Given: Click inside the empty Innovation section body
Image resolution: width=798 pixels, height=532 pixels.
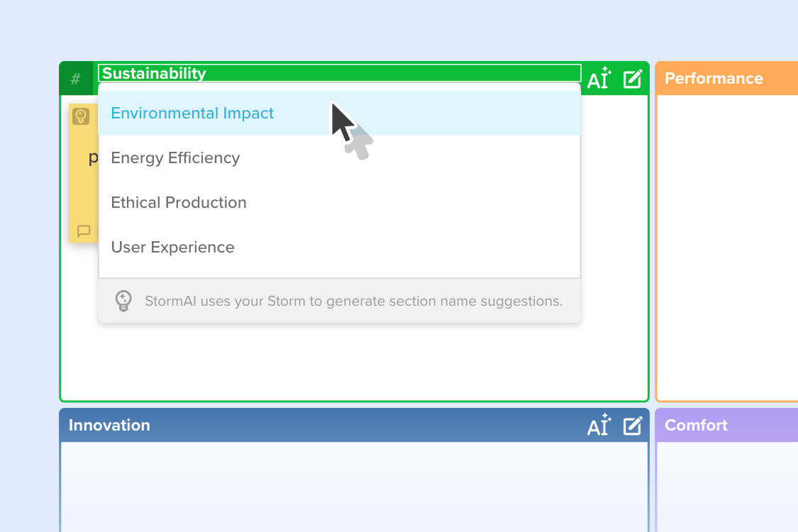Looking at the screenshot, I should 354,486.
